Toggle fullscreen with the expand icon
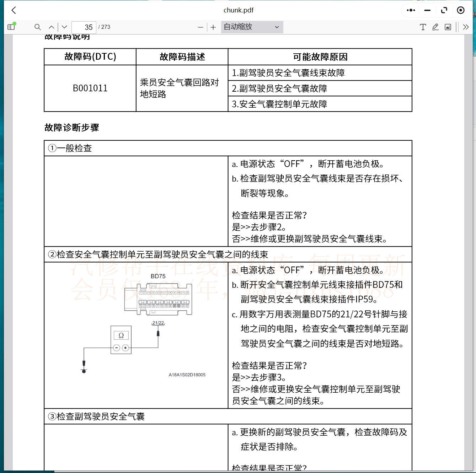This screenshot has width=476, height=473. tap(444, 10)
